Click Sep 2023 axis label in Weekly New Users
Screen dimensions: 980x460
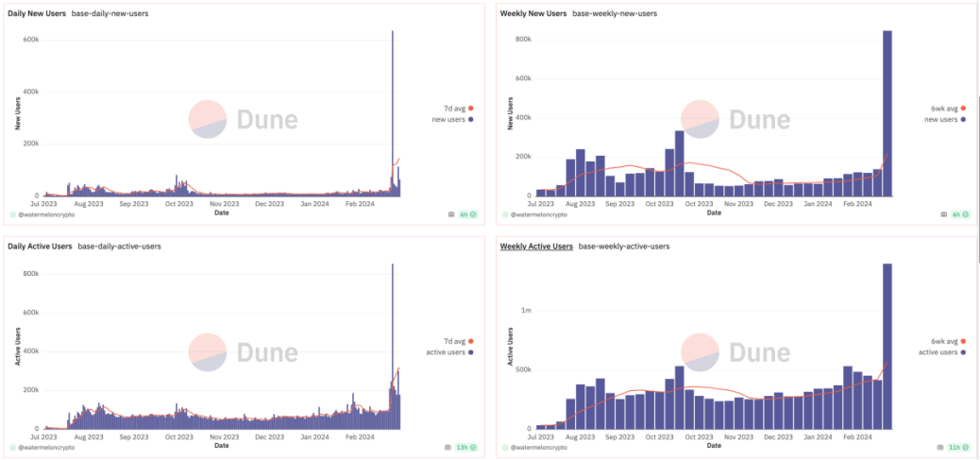[x=620, y=204]
